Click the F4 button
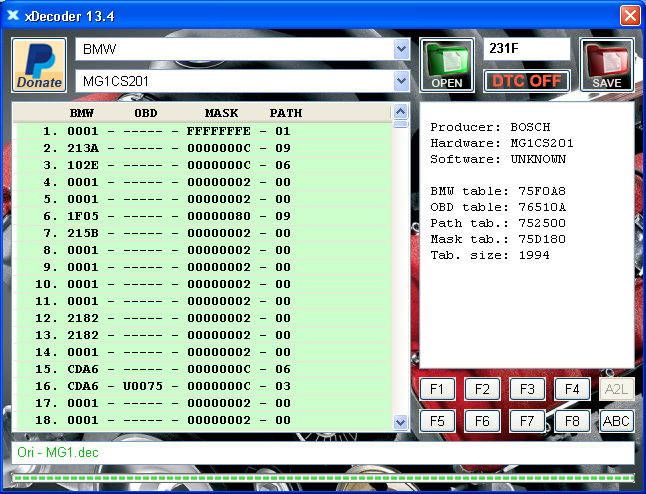The height and width of the screenshot is (494, 646). [571, 389]
